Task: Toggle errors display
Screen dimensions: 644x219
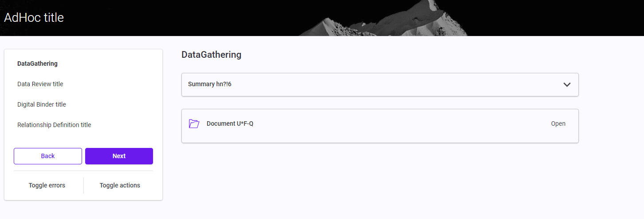Action: tap(47, 185)
